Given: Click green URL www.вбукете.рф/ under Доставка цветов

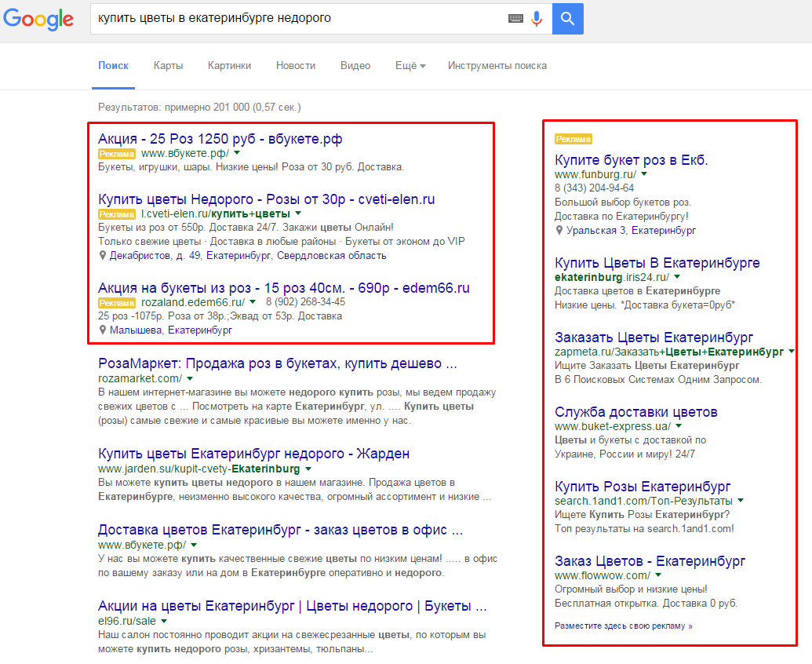Looking at the screenshot, I should tap(142, 545).
